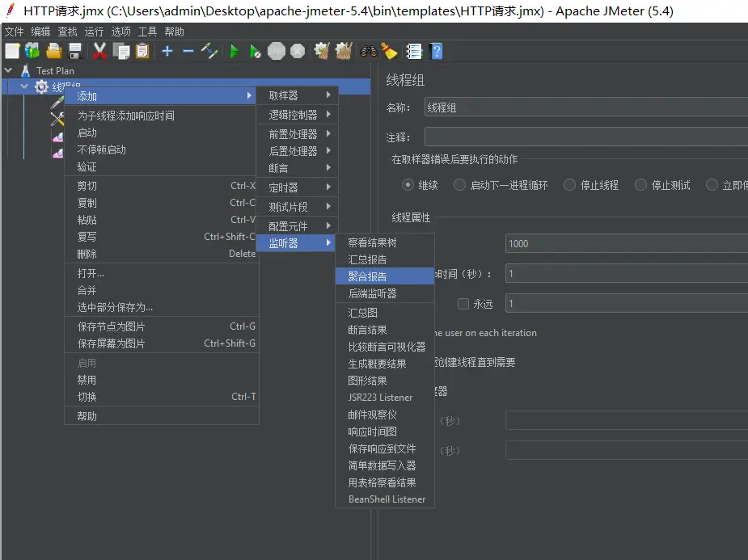This screenshot has width=748, height=560.
Task: Collapse the Test Plan tree node
Action: (x=9, y=70)
